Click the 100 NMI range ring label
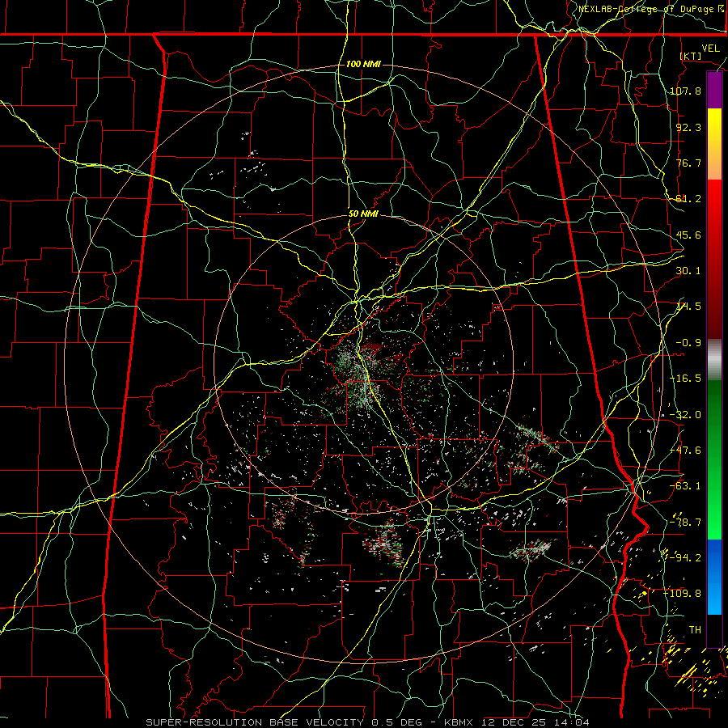The image size is (728, 728). [x=363, y=64]
